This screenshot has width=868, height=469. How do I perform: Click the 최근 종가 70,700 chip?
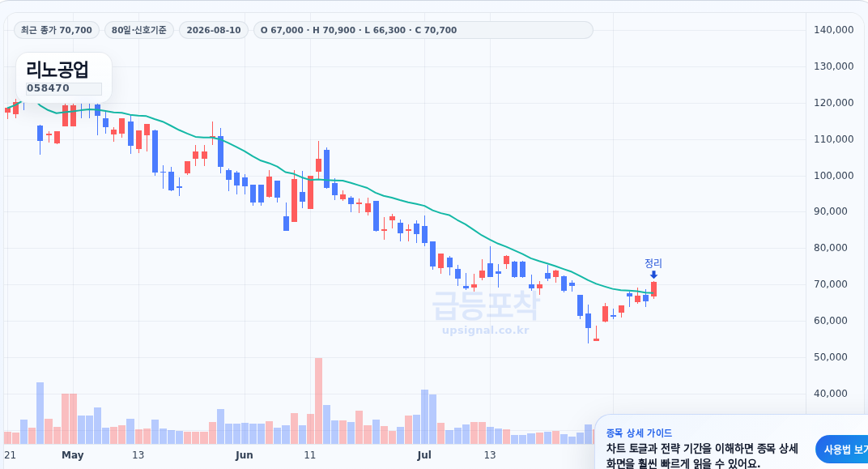tap(57, 30)
